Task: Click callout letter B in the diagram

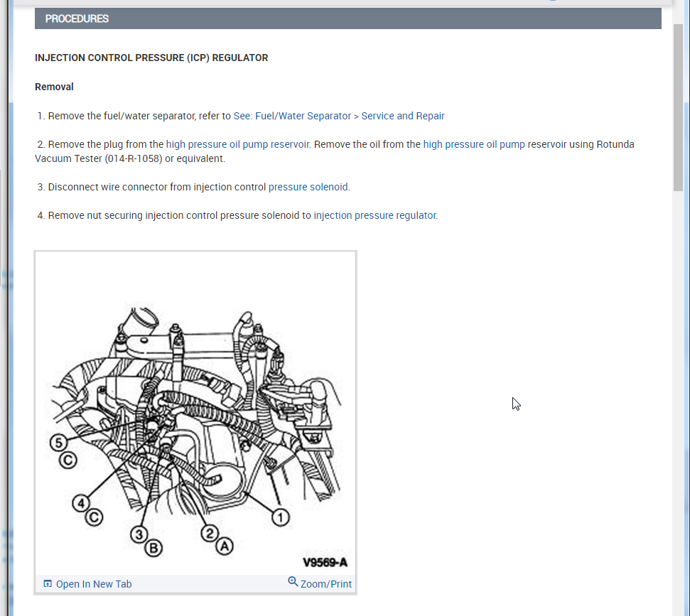Action: (153, 549)
